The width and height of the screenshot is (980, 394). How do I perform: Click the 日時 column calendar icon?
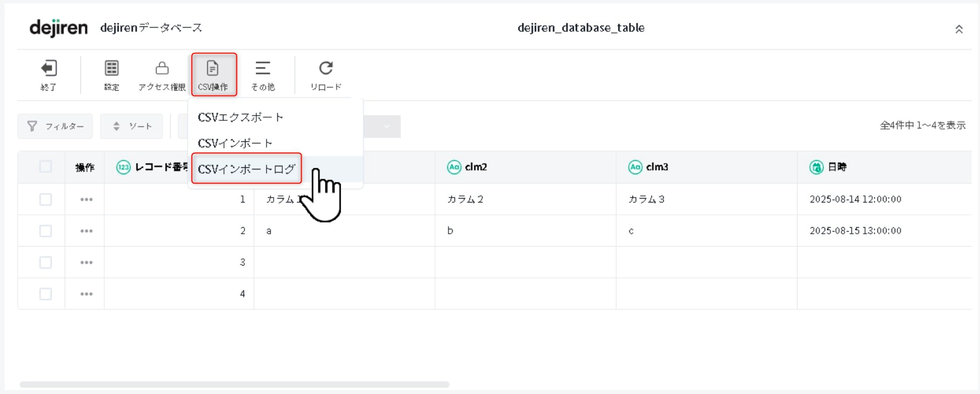(816, 167)
